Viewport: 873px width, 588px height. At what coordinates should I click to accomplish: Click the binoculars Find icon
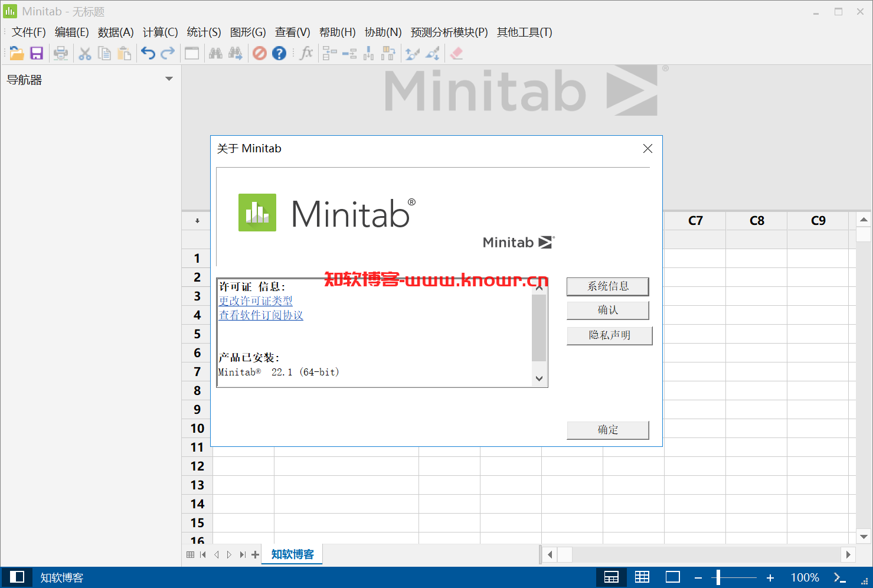click(215, 54)
